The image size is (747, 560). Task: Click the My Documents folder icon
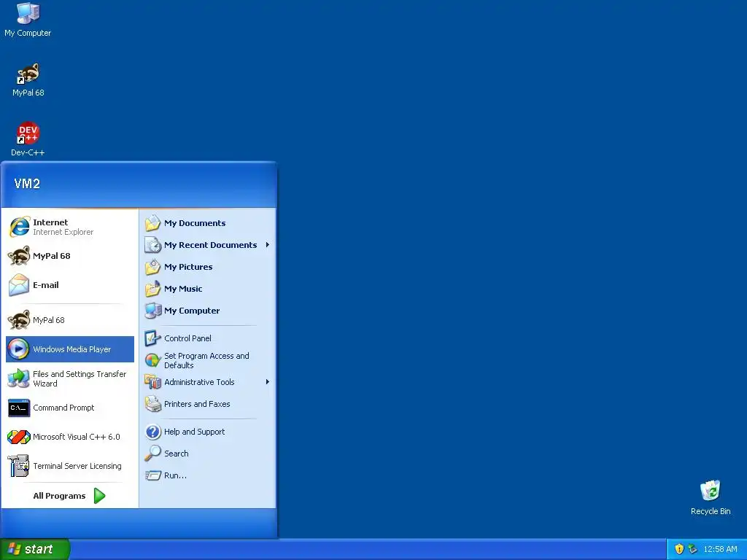point(153,223)
